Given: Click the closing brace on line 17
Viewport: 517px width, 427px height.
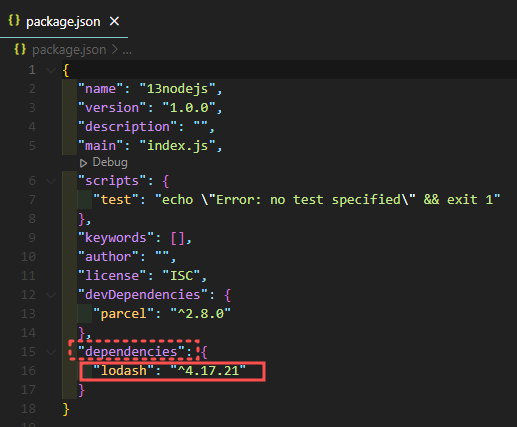Looking at the screenshot, I should pyautogui.click(x=81, y=390).
